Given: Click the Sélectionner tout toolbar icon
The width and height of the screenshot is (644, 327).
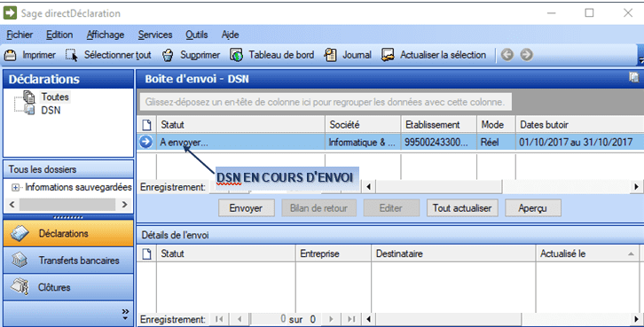Looking at the screenshot, I should click(72, 55).
